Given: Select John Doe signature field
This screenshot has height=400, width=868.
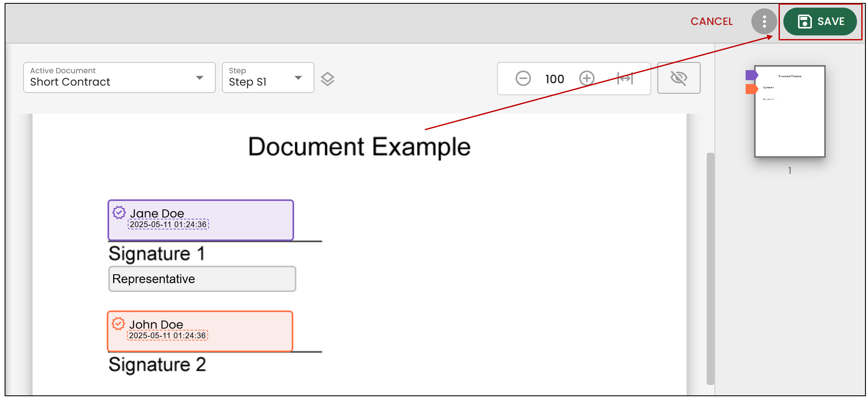Looking at the screenshot, I should pos(200,331).
